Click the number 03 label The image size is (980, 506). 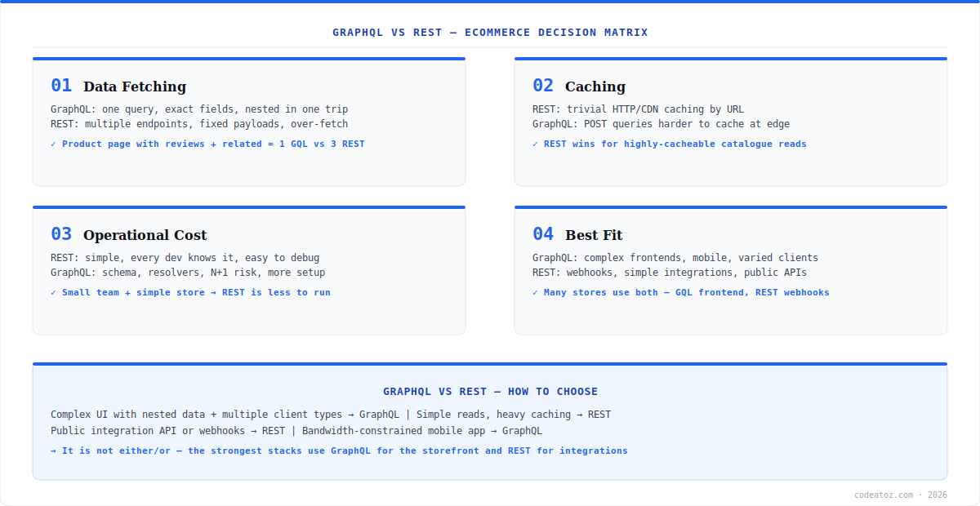(x=61, y=234)
